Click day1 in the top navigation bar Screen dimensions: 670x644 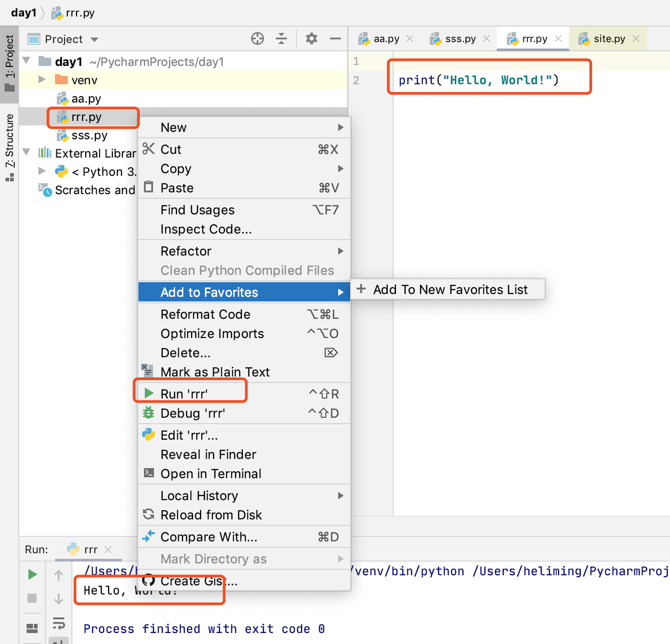pyautogui.click(x=23, y=13)
